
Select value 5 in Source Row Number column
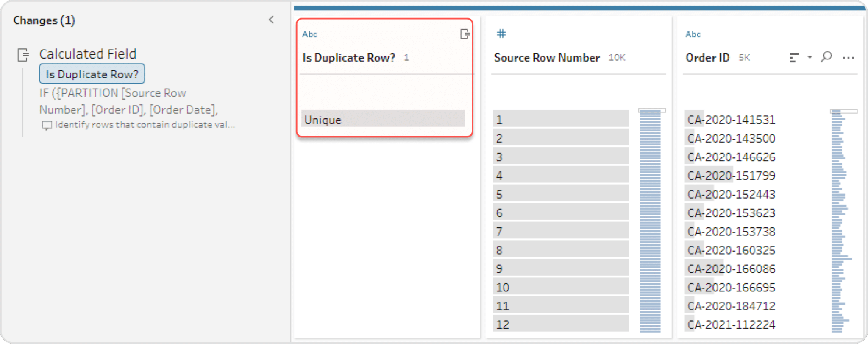pyautogui.click(x=559, y=193)
